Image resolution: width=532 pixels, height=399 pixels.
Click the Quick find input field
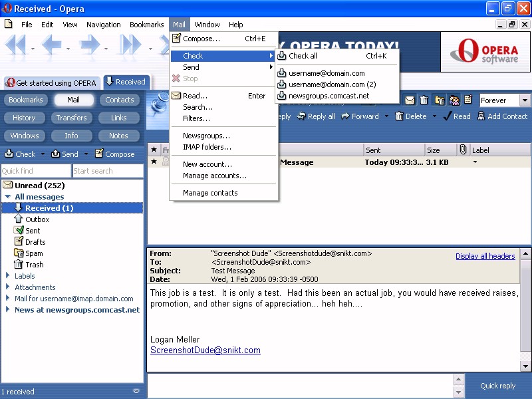36,171
